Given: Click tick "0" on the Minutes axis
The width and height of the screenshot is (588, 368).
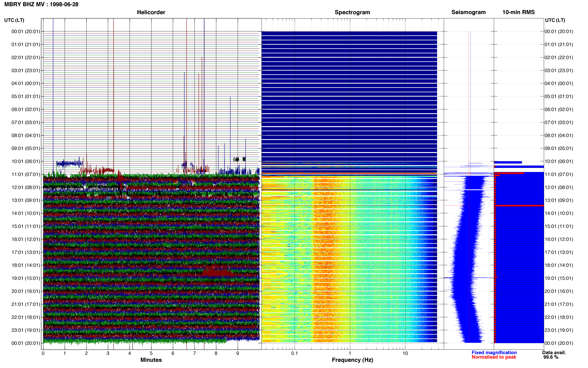Looking at the screenshot, I should click(x=43, y=353).
